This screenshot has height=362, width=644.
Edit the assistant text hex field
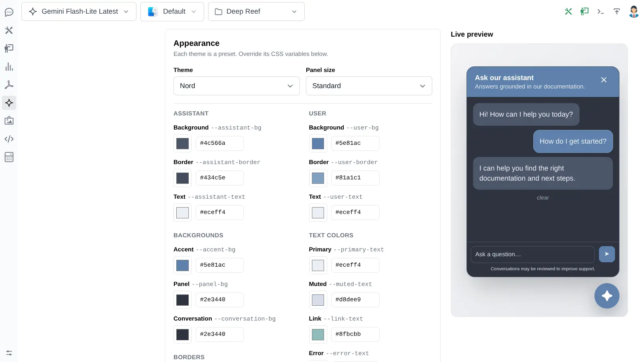(220, 212)
